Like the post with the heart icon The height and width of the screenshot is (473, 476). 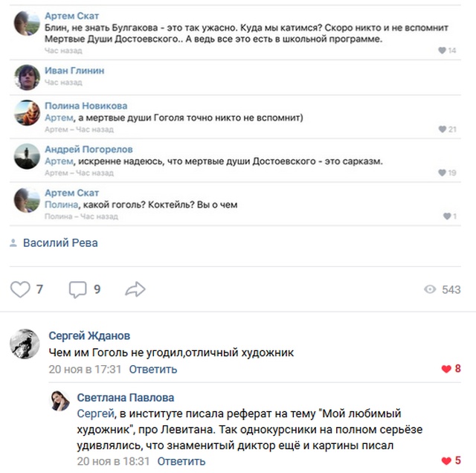click(20, 289)
